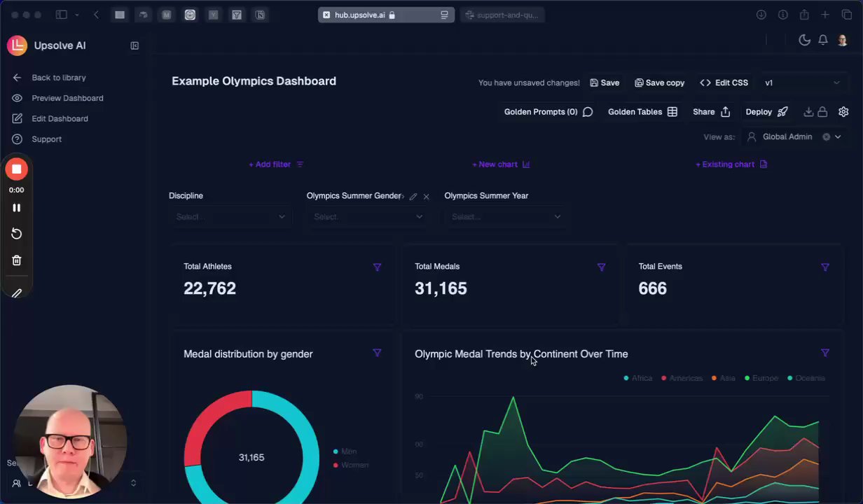Open user profile avatar
This screenshot has height=504, width=863.
coord(843,40)
